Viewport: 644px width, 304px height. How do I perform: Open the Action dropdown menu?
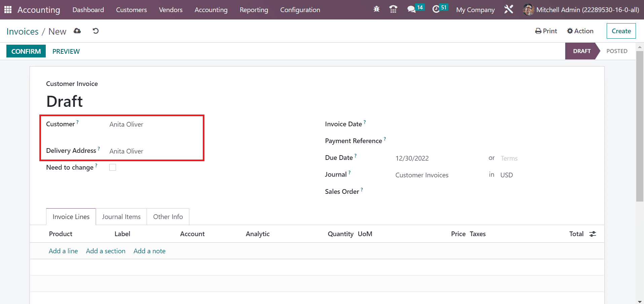coord(580,31)
